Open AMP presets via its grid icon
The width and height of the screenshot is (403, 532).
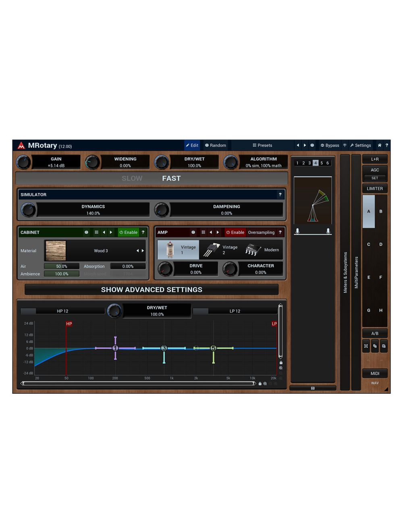(x=202, y=233)
